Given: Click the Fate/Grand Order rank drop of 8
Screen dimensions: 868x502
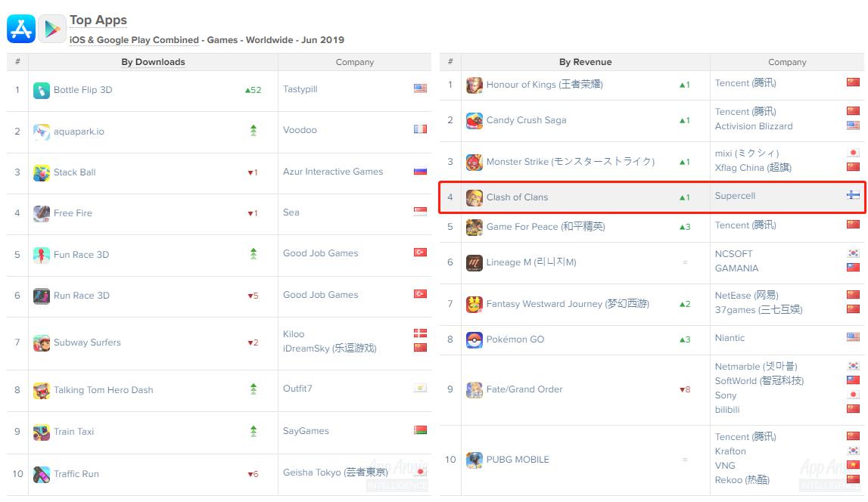Looking at the screenshot, I should tap(685, 390).
